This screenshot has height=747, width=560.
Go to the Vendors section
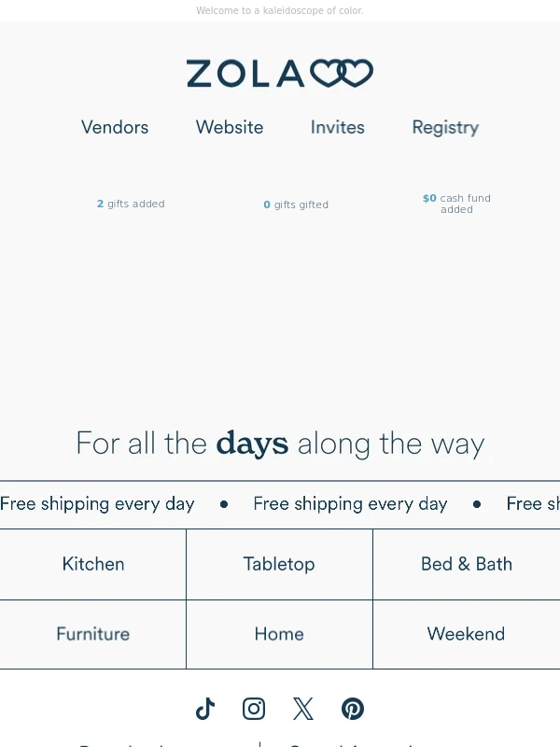click(115, 127)
